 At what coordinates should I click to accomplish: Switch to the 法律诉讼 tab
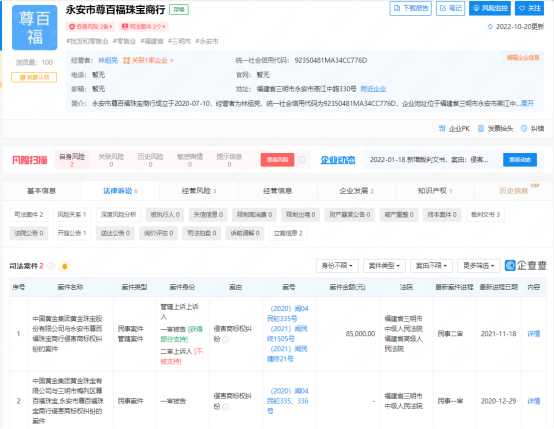click(x=120, y=191)
